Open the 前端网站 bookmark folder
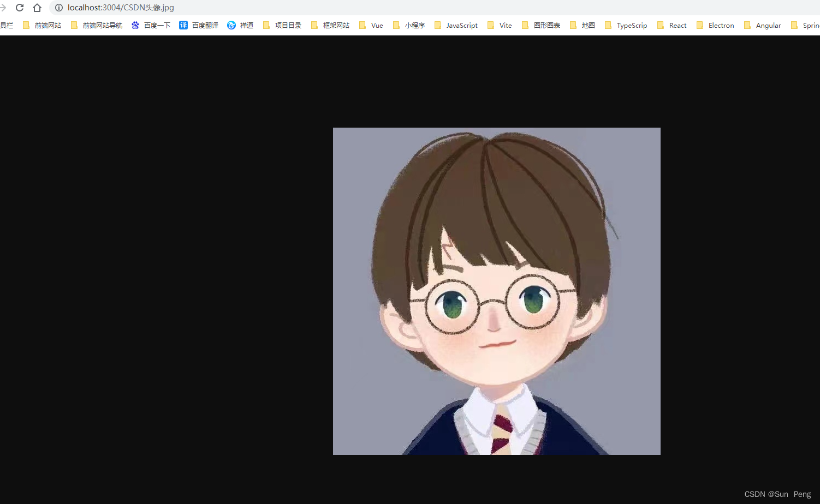The width and height of the screenshot is (820, 504). 42,25
